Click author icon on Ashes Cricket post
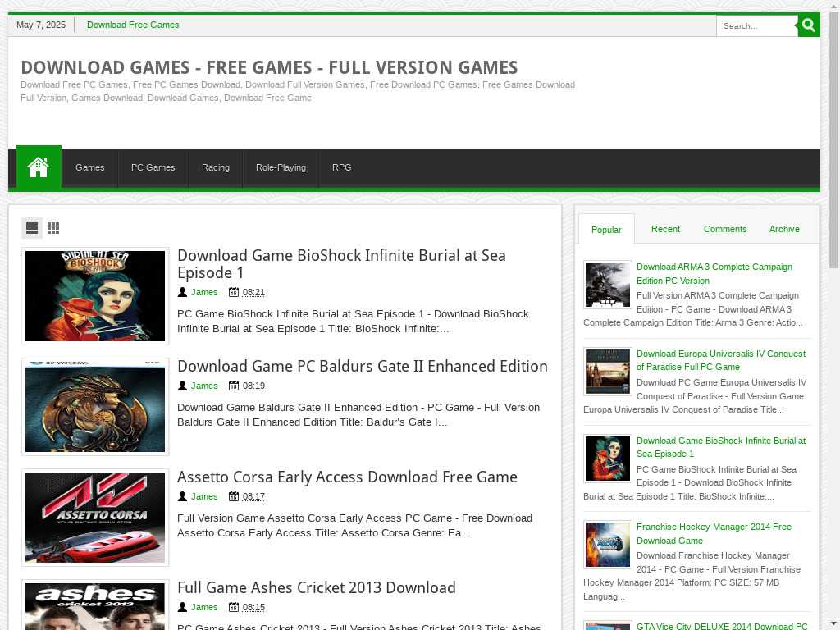The width and height of the screenshot is (840, 630). (182, 607)
